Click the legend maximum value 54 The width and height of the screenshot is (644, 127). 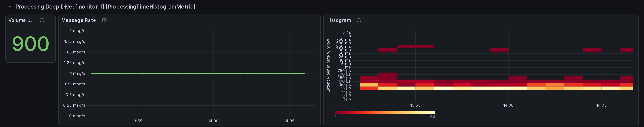coord(433,117)
